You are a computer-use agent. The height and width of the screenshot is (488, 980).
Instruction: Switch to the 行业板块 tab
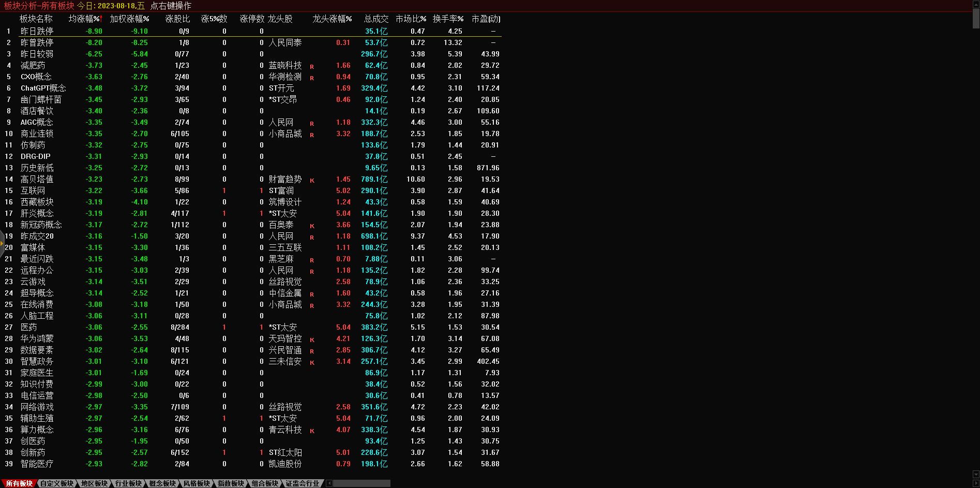point(128,483)
